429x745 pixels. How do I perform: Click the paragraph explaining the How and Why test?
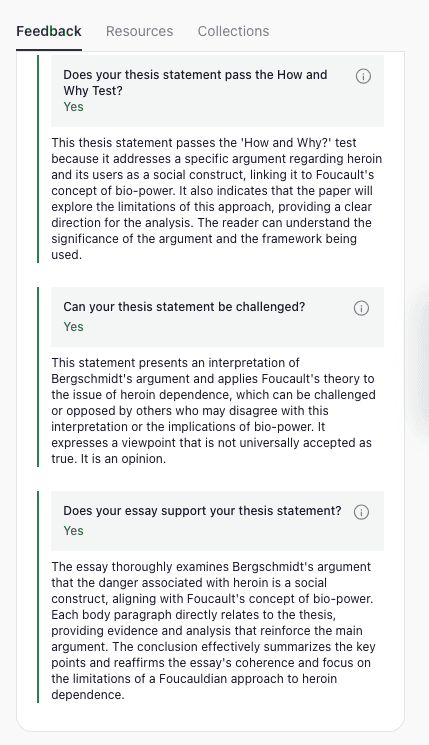point(217,199)
